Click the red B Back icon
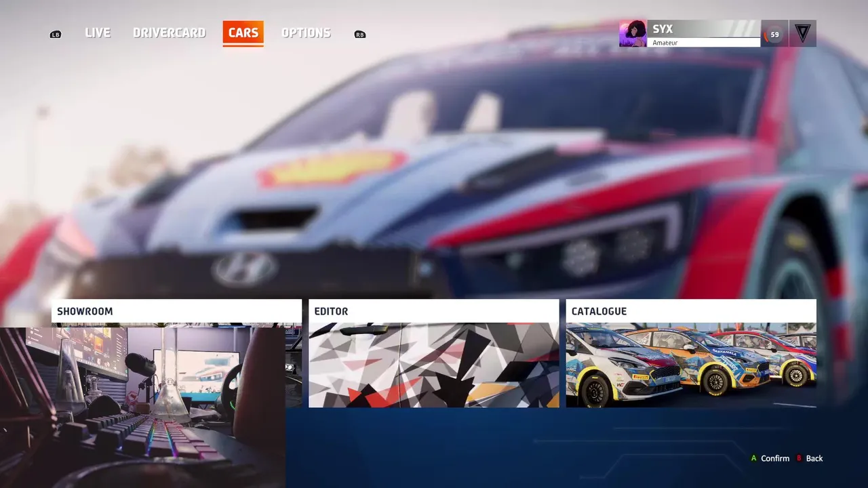 (799, 459)
